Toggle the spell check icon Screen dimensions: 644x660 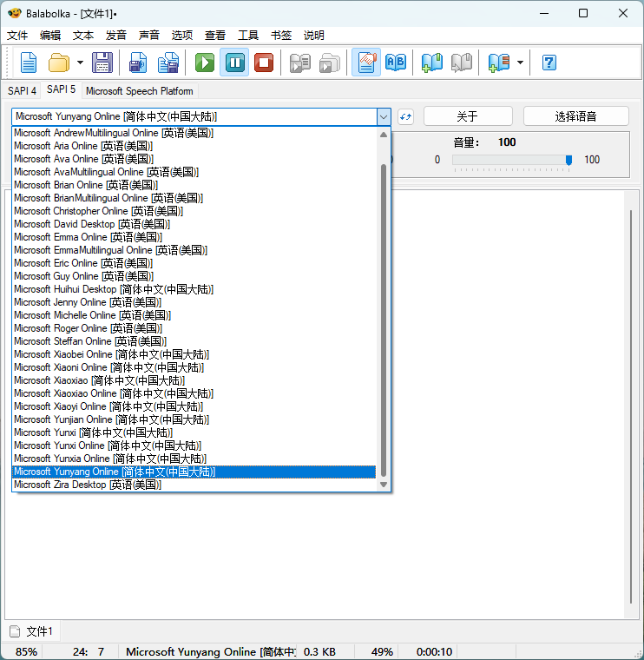click(366, 63)
